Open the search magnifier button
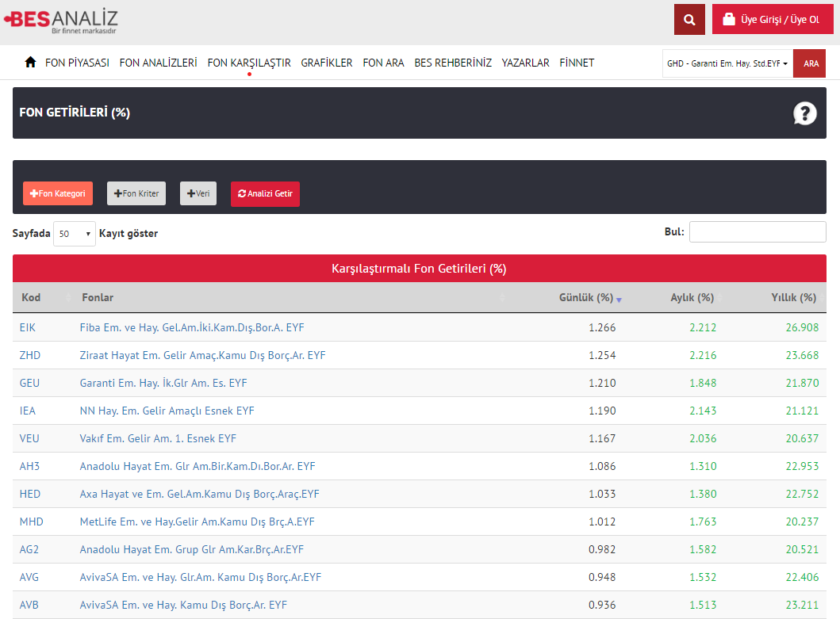Screen dimensions: 840x619 coord(689,20)
